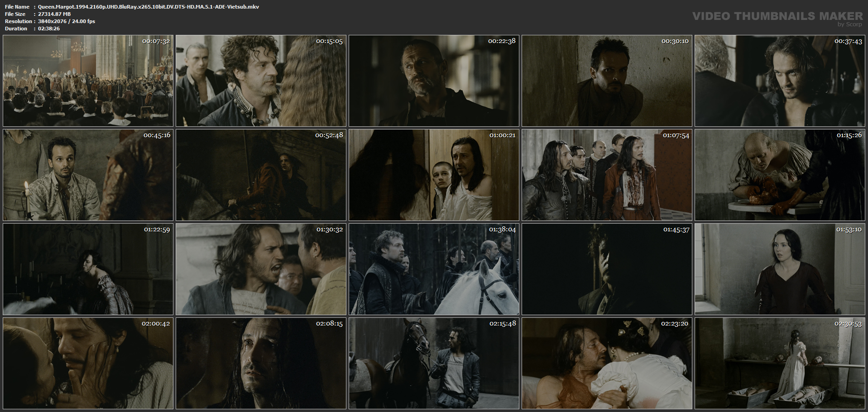This screenshot has height=412, width=868.
Task: Click the file size value 27314.87 MB
Action: [x=54, y=14]
